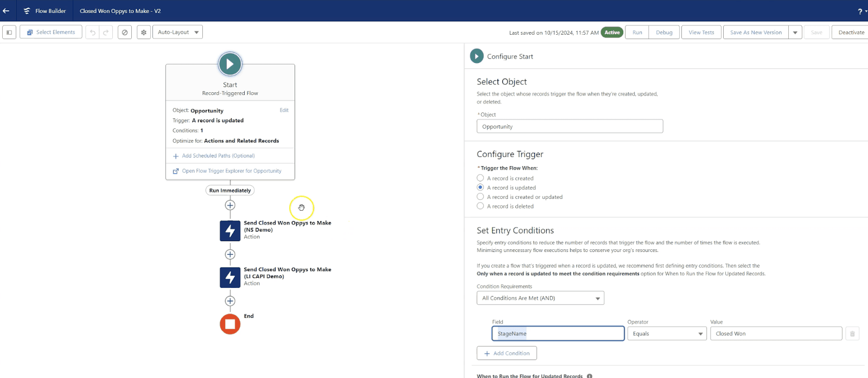
Task: Click the red End node icon
Action: point(230,324)
